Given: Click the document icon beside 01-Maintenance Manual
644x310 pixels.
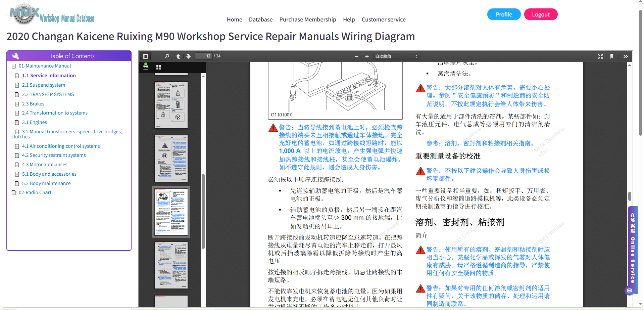Looking at the screenshot, I should pos(14,66).
